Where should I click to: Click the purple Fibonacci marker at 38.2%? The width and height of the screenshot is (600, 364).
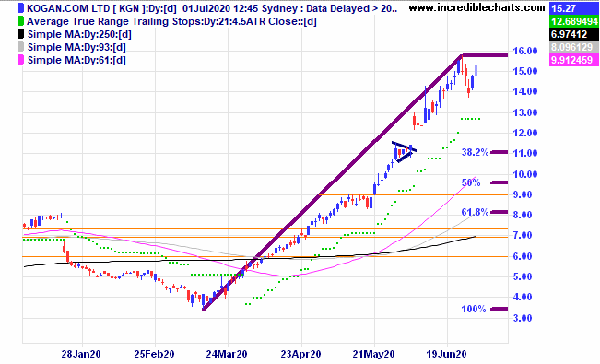[x=500, y=152]
